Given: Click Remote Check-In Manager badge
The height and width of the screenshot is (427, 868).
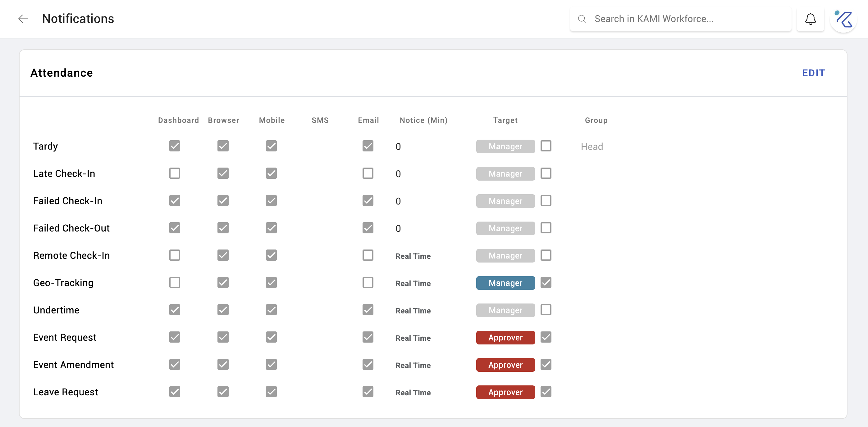Looking at the screenshot, I should point(505,256).
